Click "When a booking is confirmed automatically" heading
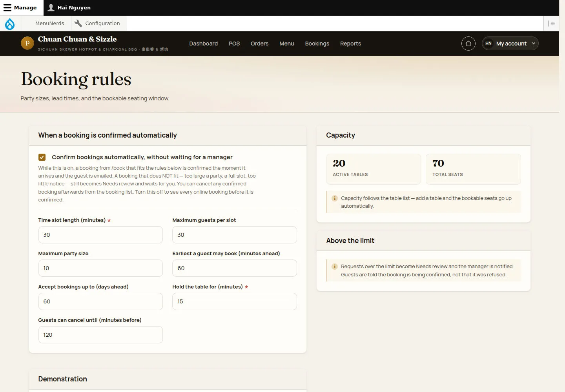Screen dimensions: 565x392 [108, 135]
